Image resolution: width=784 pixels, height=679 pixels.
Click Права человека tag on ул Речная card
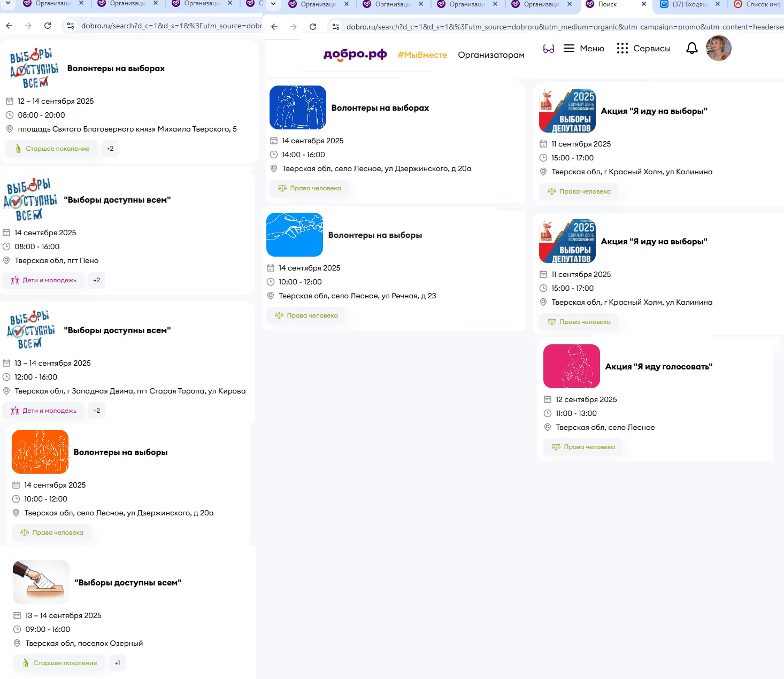point(306,315)
